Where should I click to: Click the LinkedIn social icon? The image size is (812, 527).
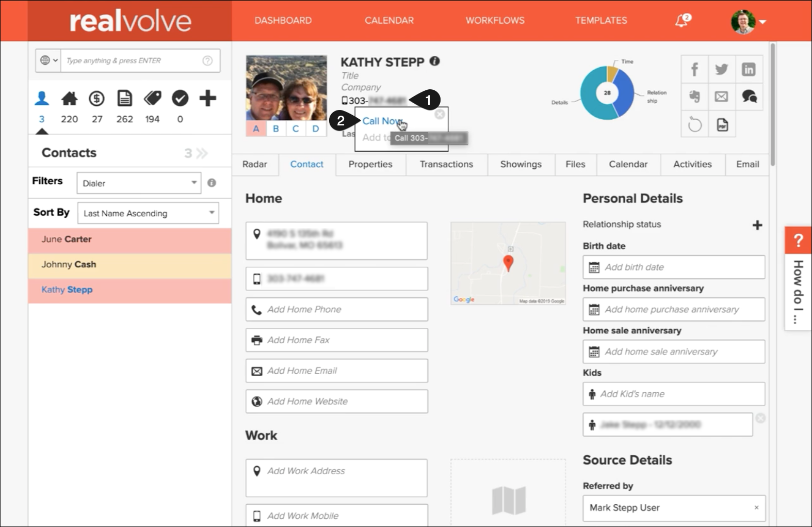pyautogui.click(x=748, y=69)
